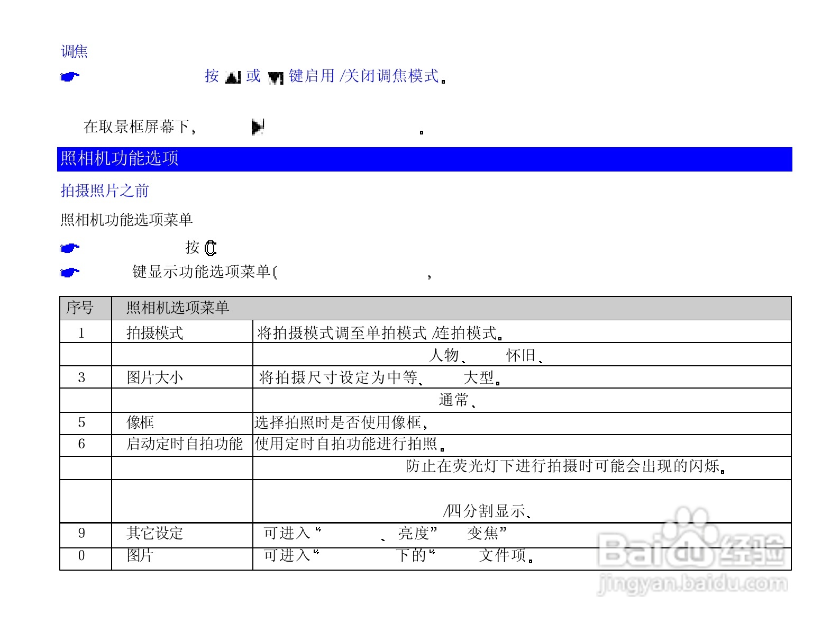Click the up-arrow key icon after '按'
Screen dimensions: 840x631
click(233, 77)
